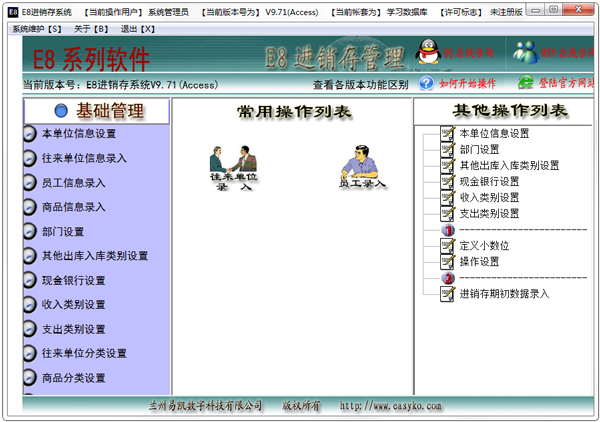Image resolution: width=600 pixels, height=422 pixels.
Task: Open 操作设置 in the tree list
Action: tap(479, 262)
